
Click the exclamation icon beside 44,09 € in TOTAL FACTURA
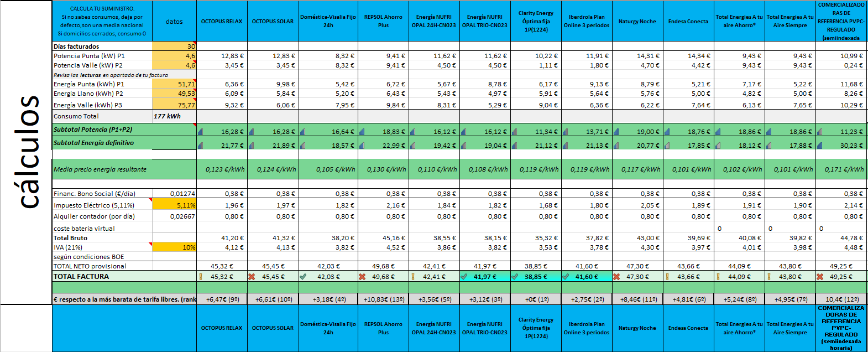pyautogui.click(x=718, y=277)
